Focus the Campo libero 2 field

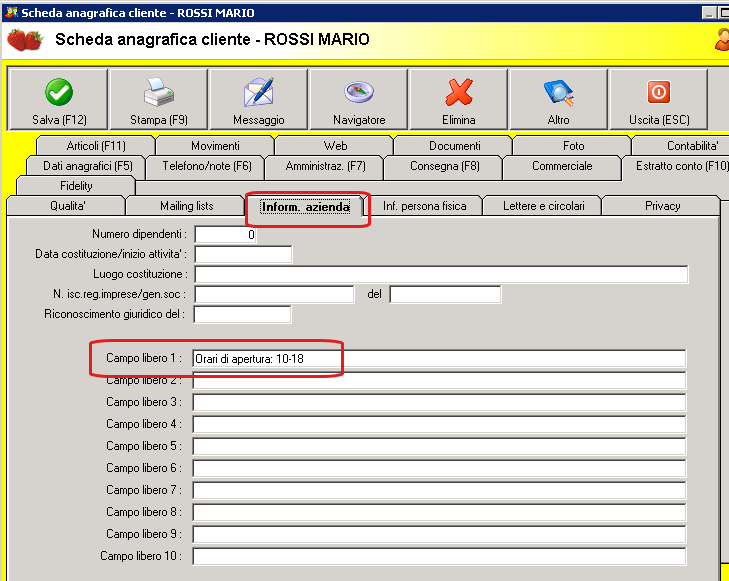tap(439, 381)
